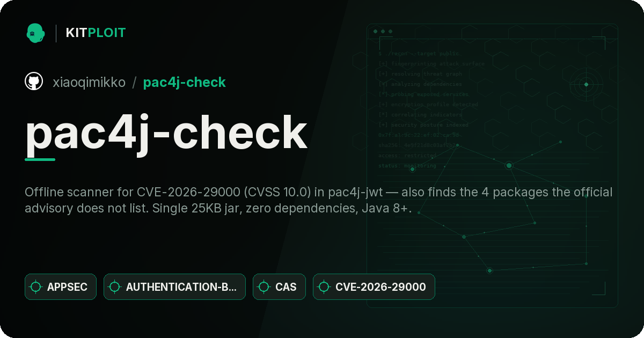Click the radar target icon in terminal window
Screen dimensions: 644x338
[x=586, y=84]
